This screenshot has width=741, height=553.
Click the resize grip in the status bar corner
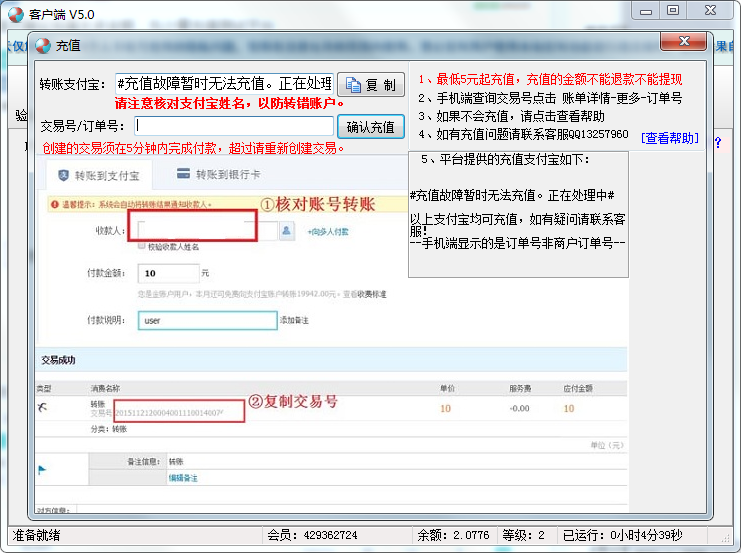point(725,537)
